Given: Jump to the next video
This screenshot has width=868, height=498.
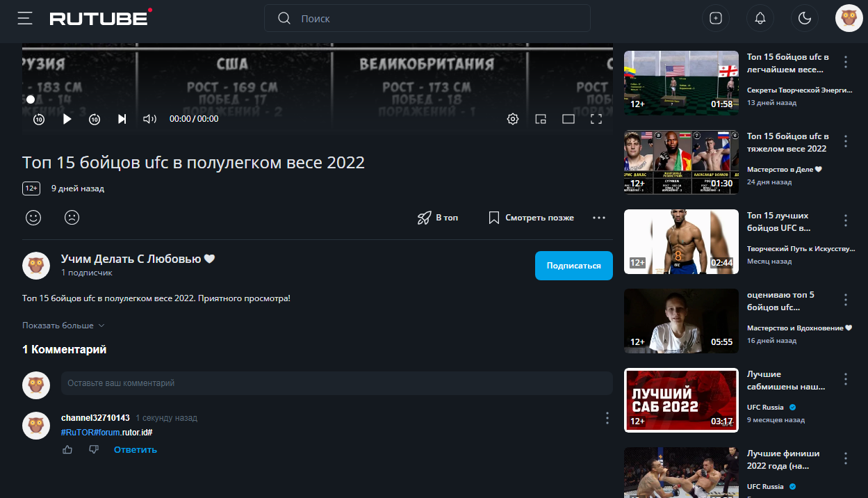Looking at the screenshot, I should pyautogui.click(x=122, y=119).
